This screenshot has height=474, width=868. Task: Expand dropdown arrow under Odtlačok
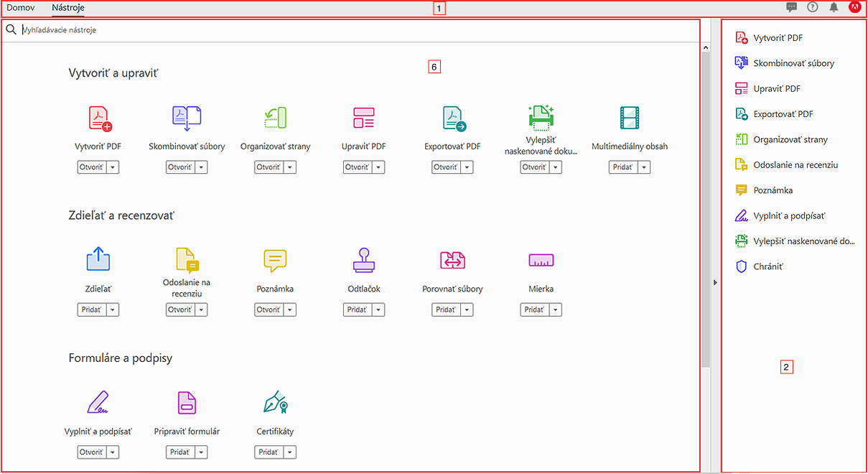(x=378, y=310)
